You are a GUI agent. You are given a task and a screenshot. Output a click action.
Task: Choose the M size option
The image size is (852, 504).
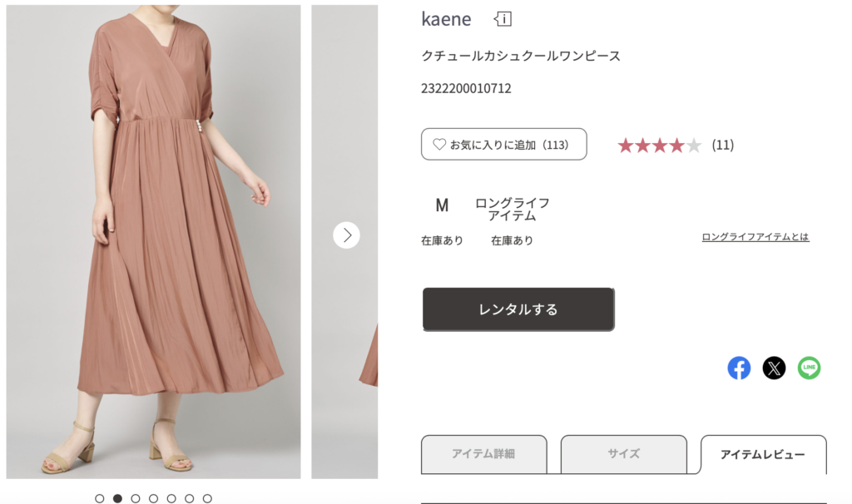pyautogui.click(x=442, y=205)
